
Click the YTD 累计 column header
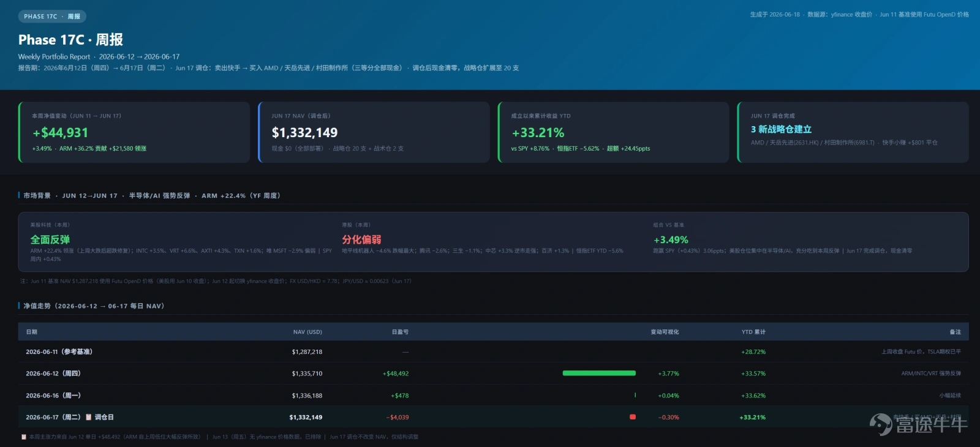[x=753, y=332]
